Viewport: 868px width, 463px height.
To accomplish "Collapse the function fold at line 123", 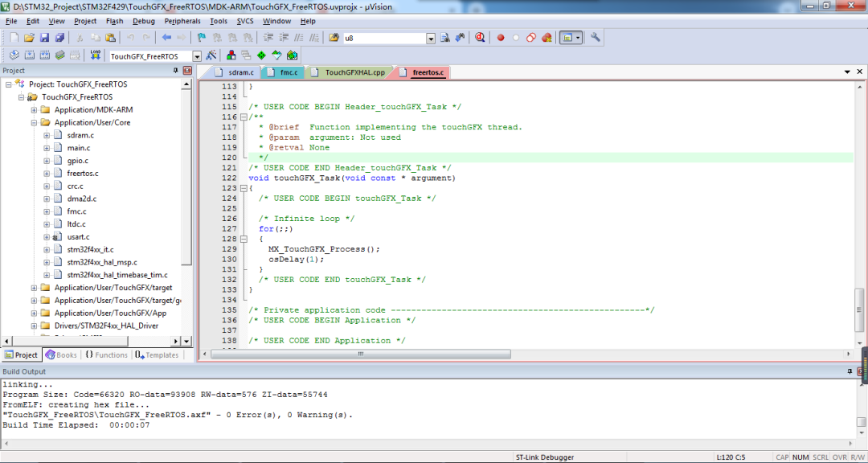I will [x=243, y=188].
